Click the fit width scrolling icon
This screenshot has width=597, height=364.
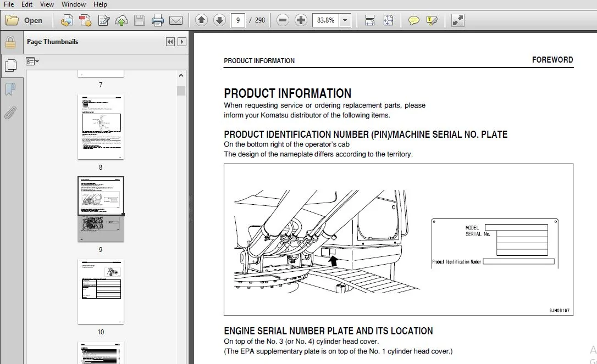pos(370,20)
